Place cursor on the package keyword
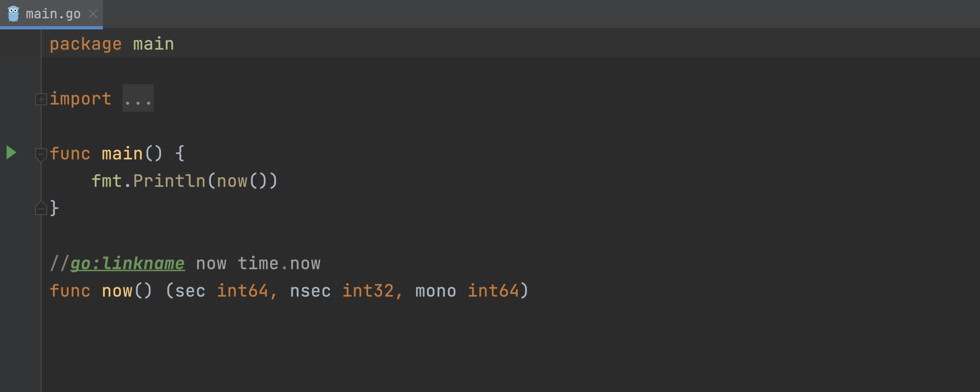The image size is (980, 392). pyautogui.click(x=86, y=44)
